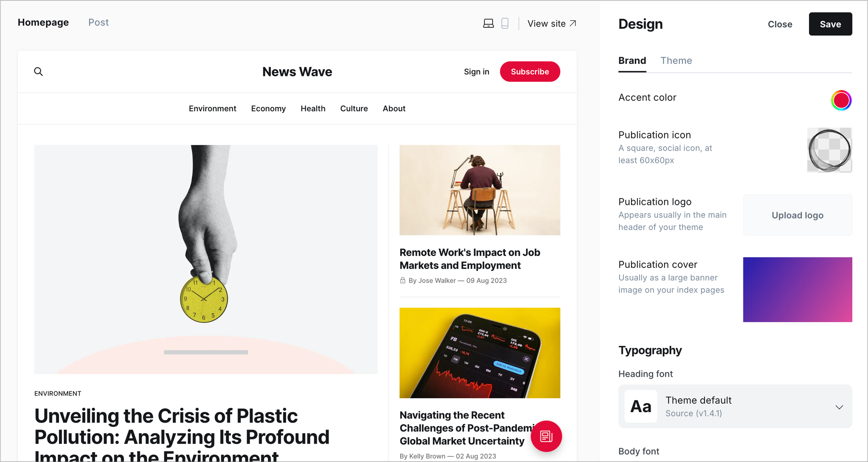868x462 pixels.
Task: Click the publication icon thumbnail
Action: (x=829, y=150)
